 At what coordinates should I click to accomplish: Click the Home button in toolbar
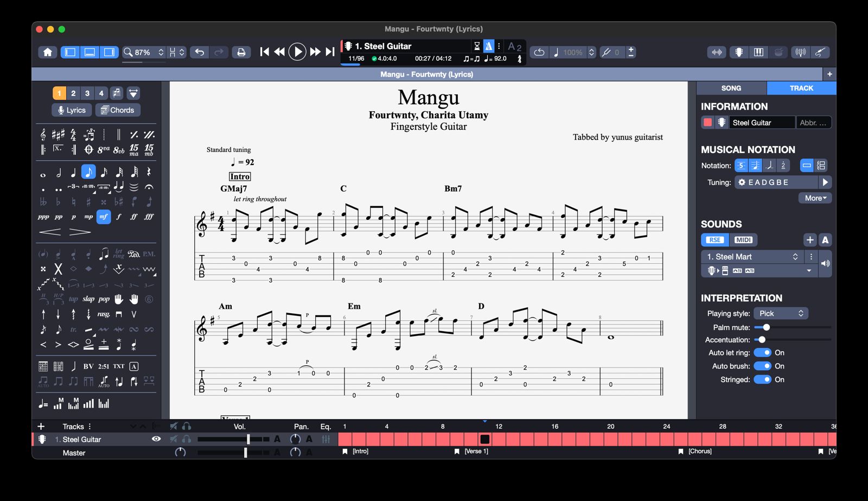pyautogui.click(x=48, y=52)
